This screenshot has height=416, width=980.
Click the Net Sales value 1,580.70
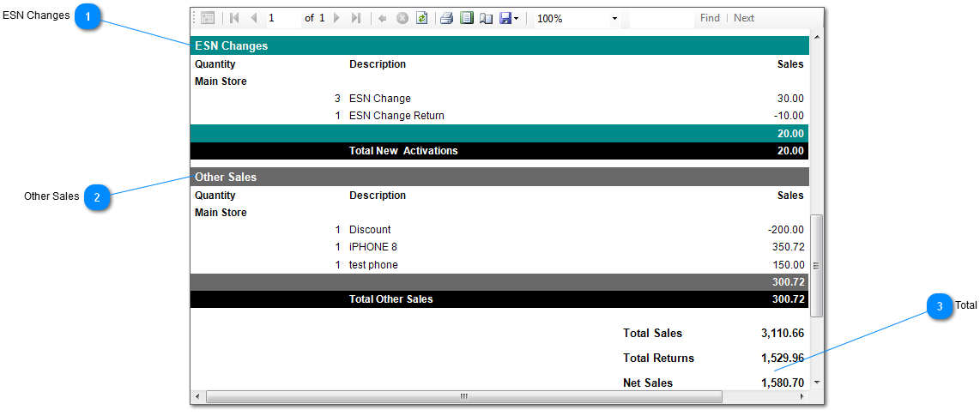783,383
